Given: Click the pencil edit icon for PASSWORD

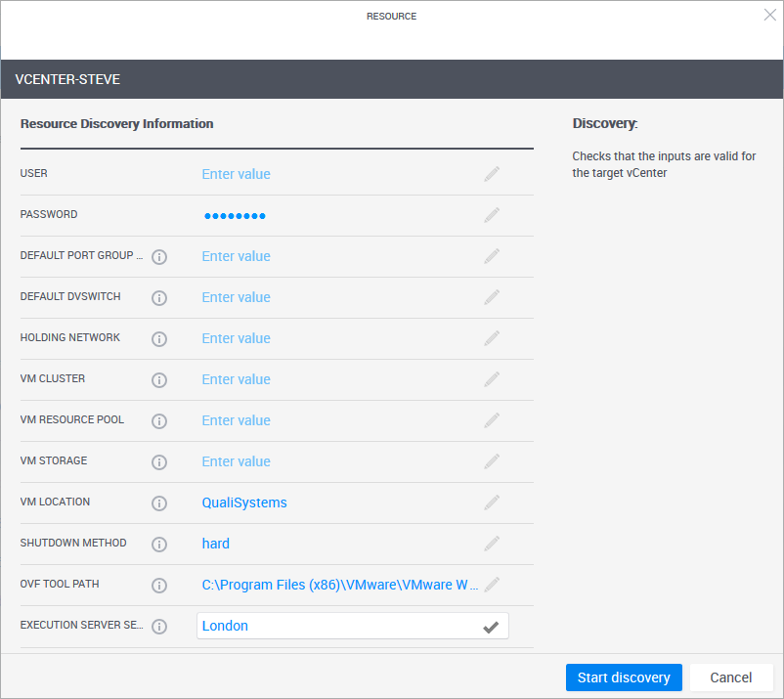Looking at the screenshot, I should [x=492, y=215].
